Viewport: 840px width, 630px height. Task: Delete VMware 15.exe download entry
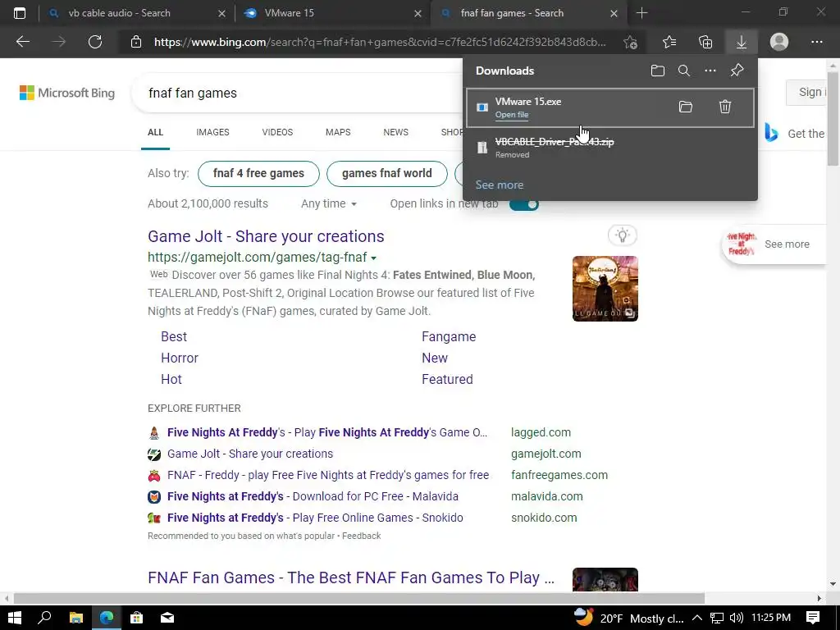[x=725, y=107]
